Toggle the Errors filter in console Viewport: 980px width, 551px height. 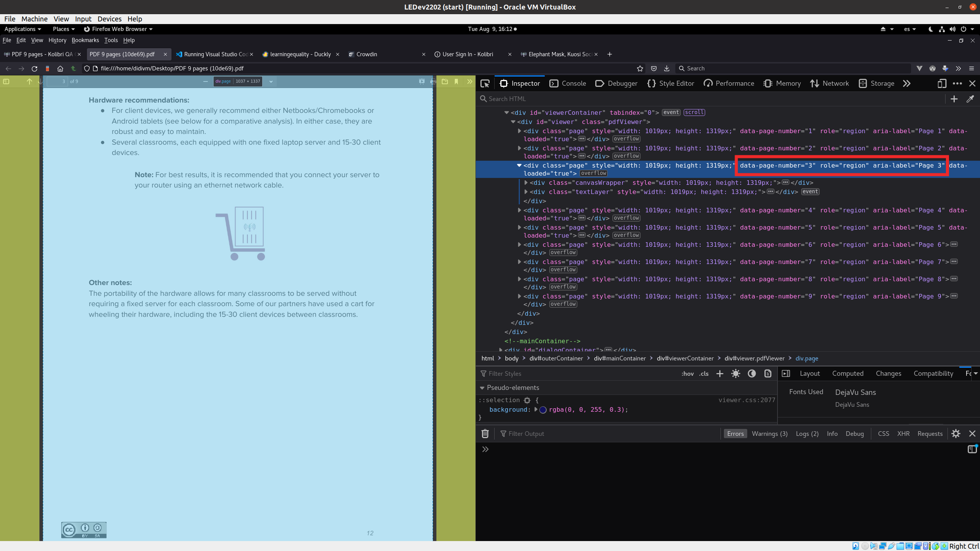point(735,434)
